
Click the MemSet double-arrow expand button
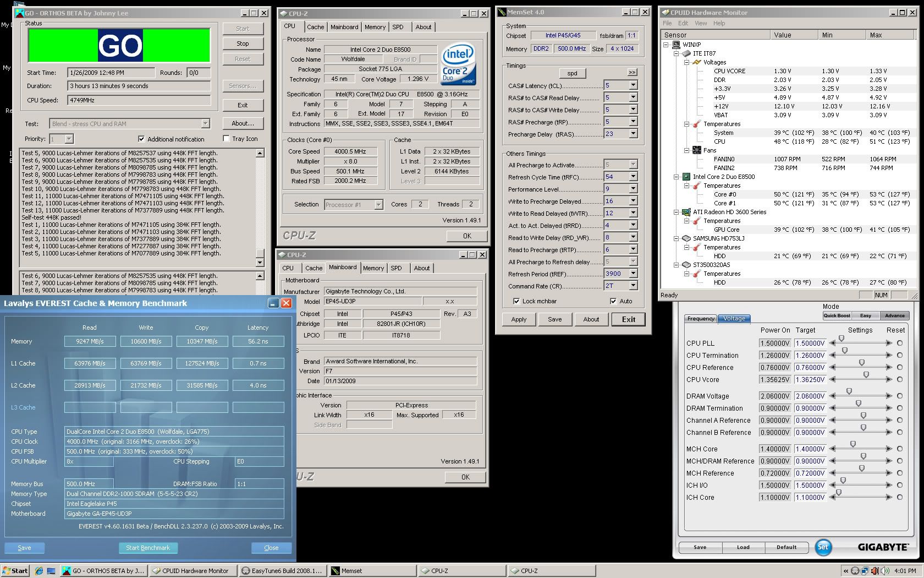tap(632, 72)
